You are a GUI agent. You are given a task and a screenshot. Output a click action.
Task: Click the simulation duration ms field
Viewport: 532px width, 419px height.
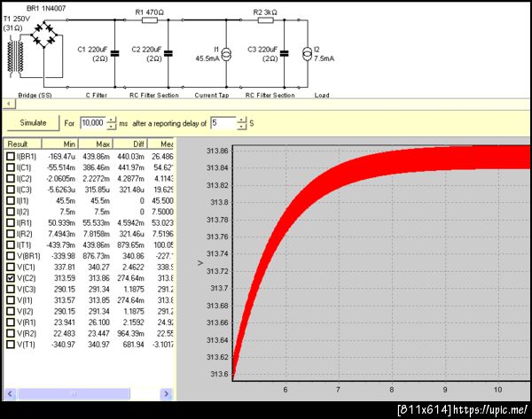(x=93, y=123)
